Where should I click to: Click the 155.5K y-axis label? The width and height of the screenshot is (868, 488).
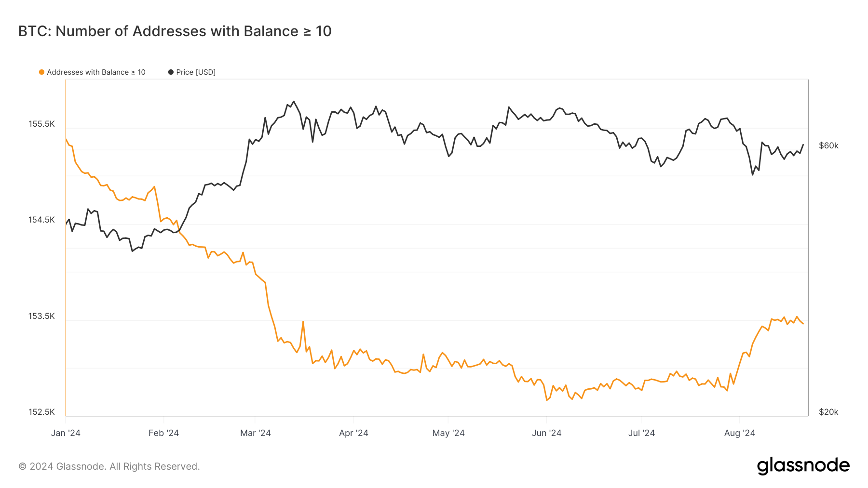tap(41, 124)
